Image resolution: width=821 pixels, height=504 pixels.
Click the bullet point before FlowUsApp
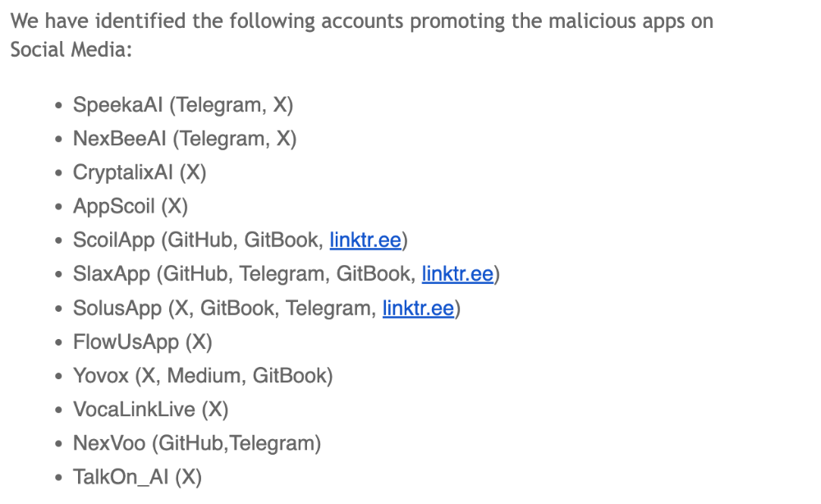57,343
